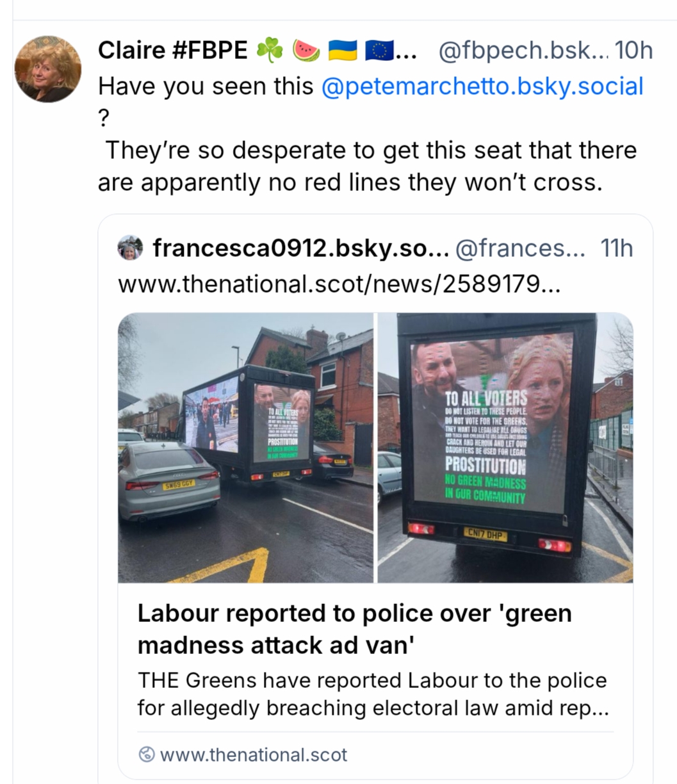This screenshot has width=677, height=784.
Task: Click the 'THE Greens have reported Labour' excerpt
Action: pos(372,694)
